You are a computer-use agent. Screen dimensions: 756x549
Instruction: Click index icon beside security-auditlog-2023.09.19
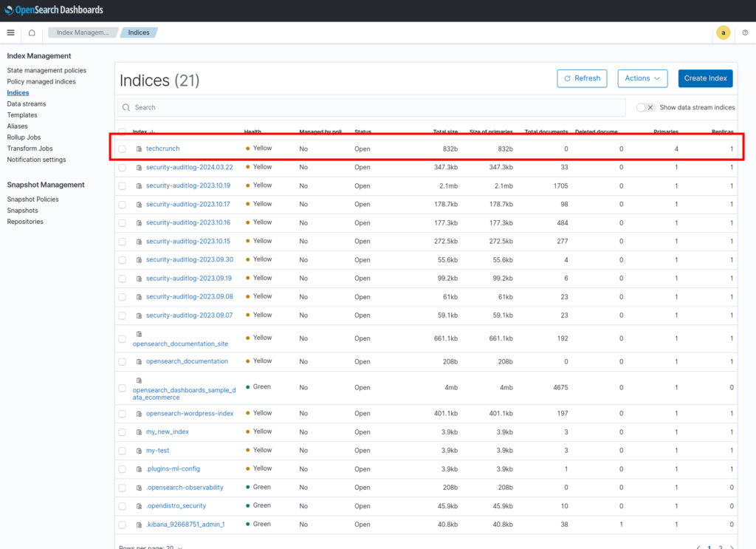140,279
